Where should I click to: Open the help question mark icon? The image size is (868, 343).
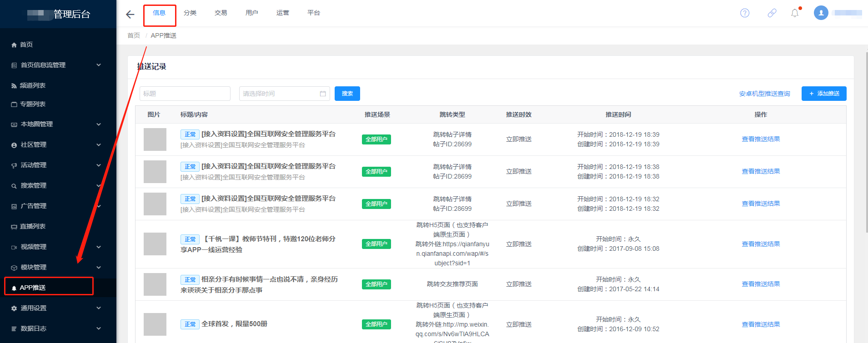(745, 13)
